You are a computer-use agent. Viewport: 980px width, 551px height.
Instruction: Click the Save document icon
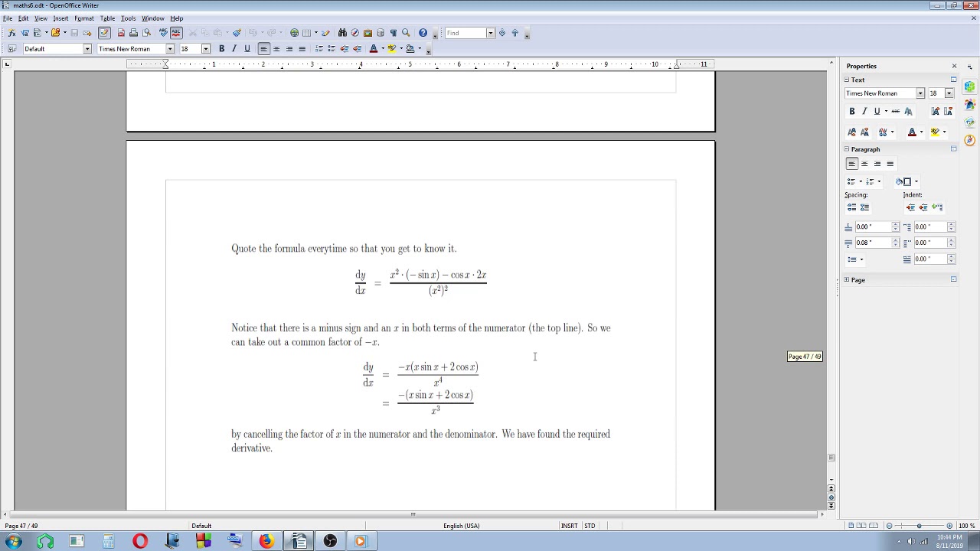tap(74, 33)
